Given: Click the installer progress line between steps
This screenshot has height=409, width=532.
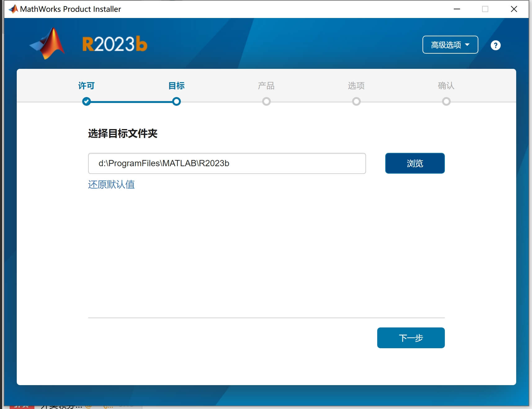Looking at the screenshot, I should point(221,101).
